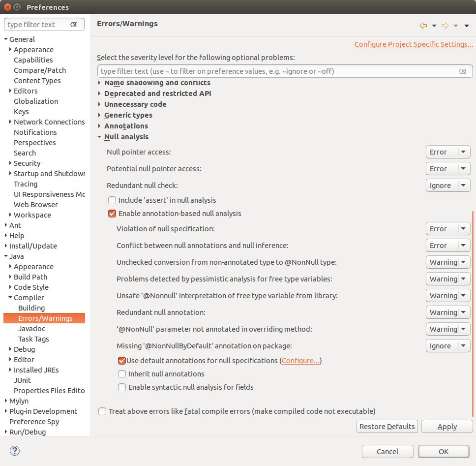The height and width of the screenshot is (466, 476).
Task: Clear the sidebar filter text icon
Action: (x=74, y=25)
